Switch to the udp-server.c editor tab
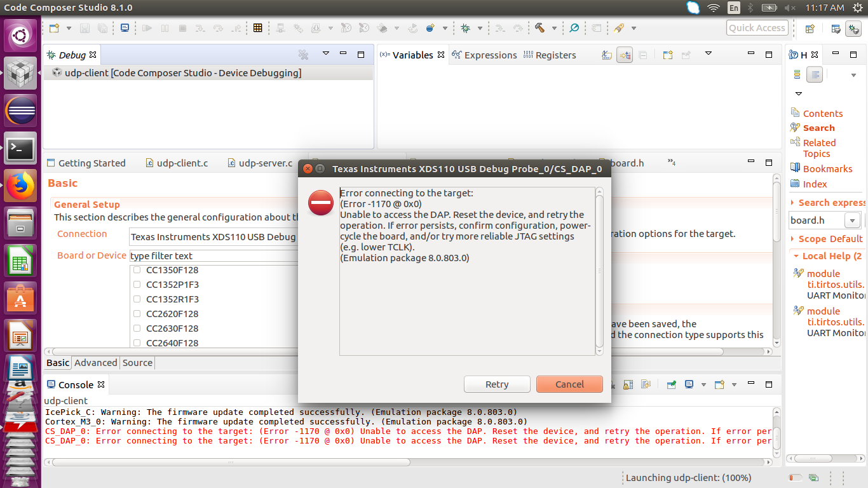This screenshot has width=868, height=488. (260, 163)
